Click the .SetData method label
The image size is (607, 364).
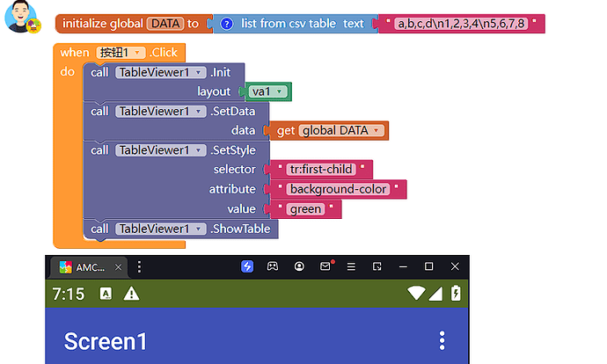(x=232, y=112)
